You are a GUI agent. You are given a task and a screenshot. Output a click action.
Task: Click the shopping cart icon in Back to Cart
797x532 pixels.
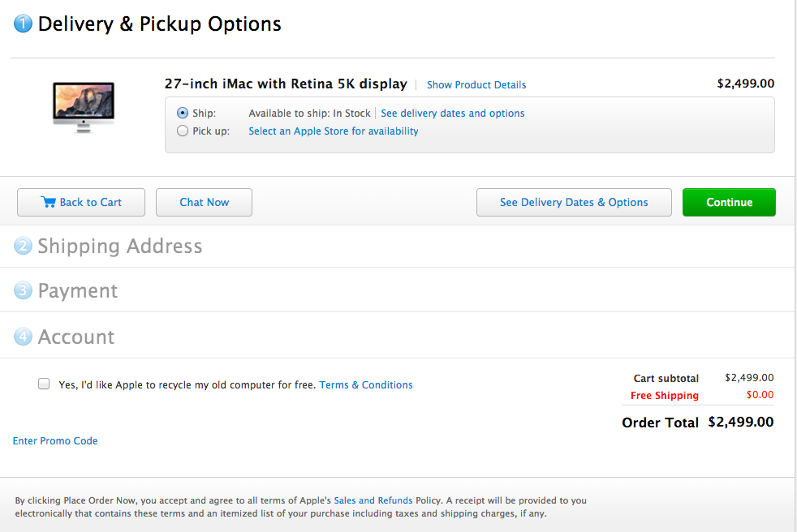click(x=48, y=202)
